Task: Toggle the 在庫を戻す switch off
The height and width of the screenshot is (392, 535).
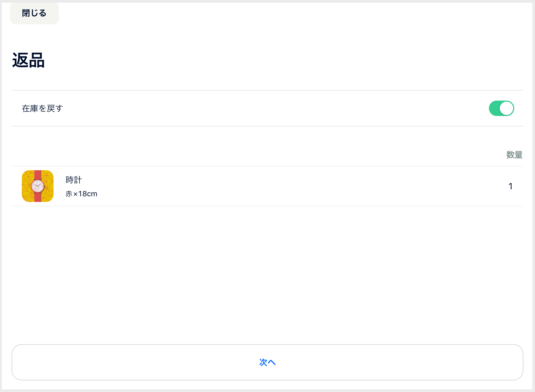Action: pos(501,108)
